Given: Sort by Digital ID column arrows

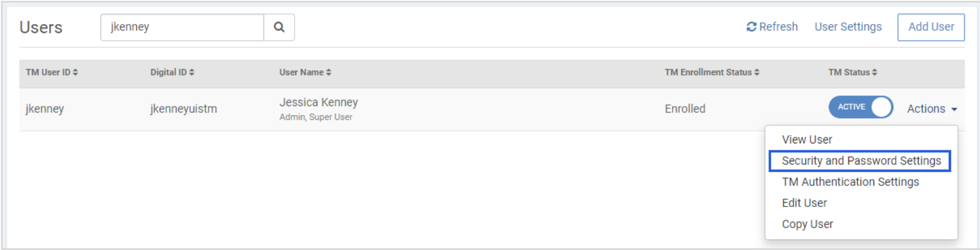Looking at the screenshot, I should click(x=191, y=73).
